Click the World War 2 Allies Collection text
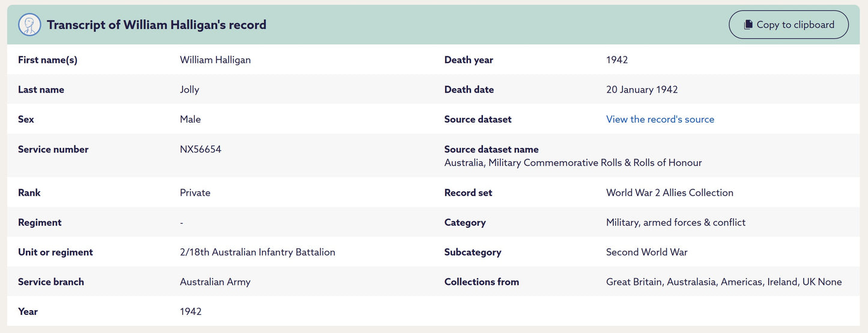The image size is (868, 333). pyautogui.click(x=669, y=192)
